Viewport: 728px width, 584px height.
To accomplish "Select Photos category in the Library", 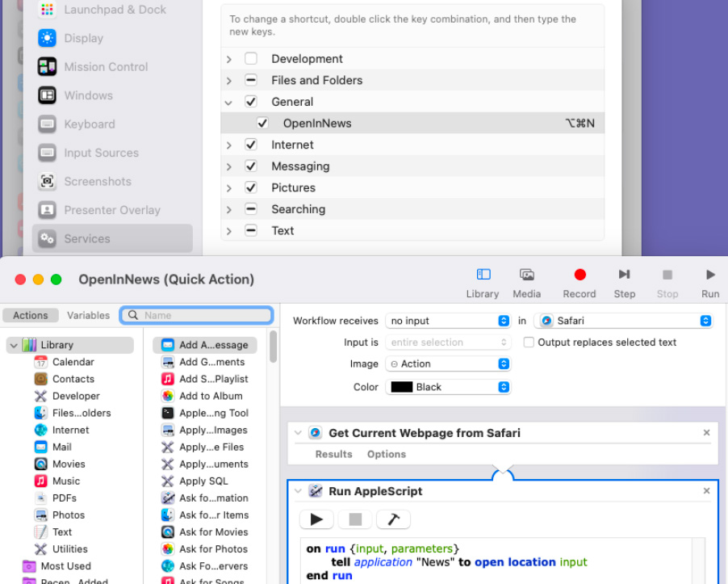I will pyautogui.click(x=69, y=515).
